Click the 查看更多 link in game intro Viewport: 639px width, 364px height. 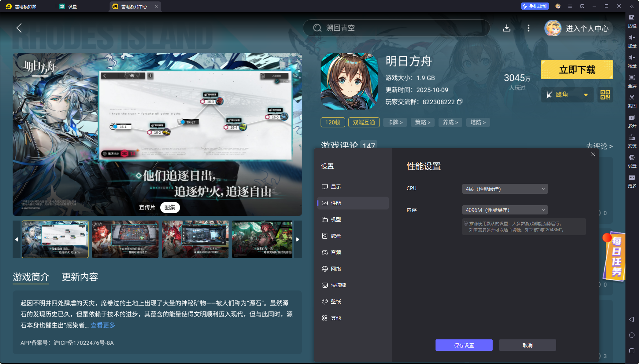click(102, 325)
